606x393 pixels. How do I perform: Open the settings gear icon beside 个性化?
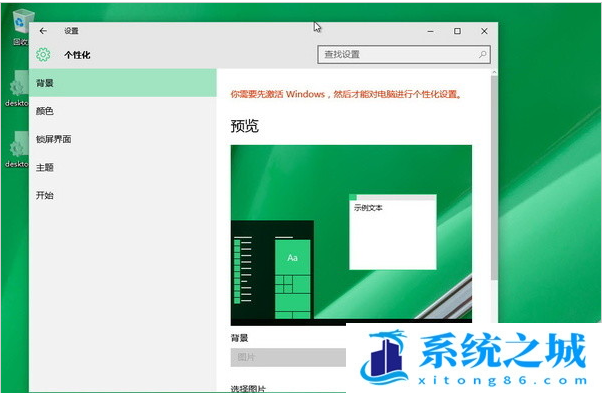tap(43, 55)
